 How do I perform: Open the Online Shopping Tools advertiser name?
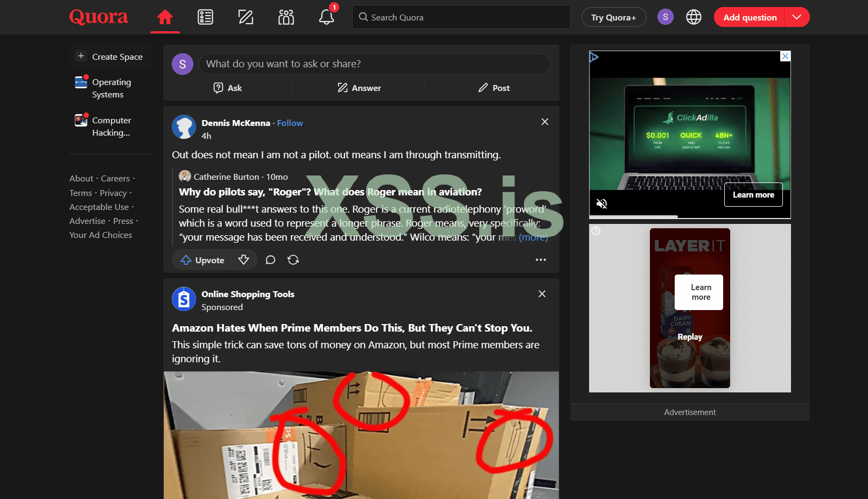(x=248, y=294)
